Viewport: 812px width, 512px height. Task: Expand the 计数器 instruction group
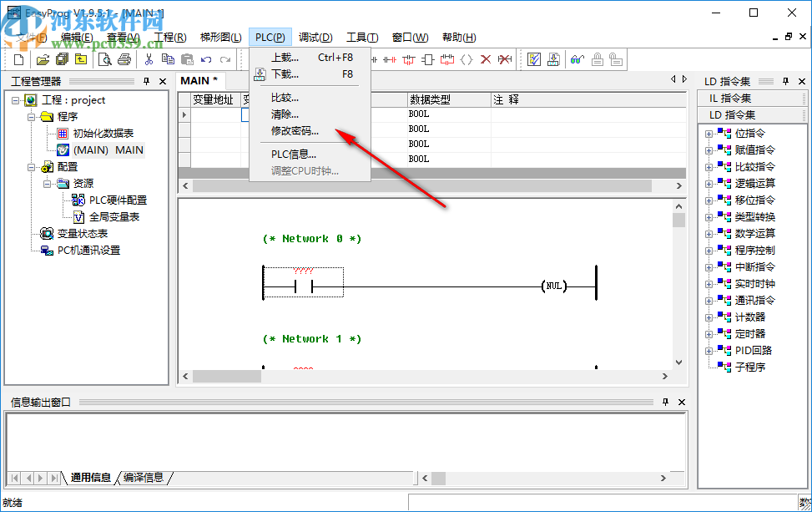click(x=709, y=317)
